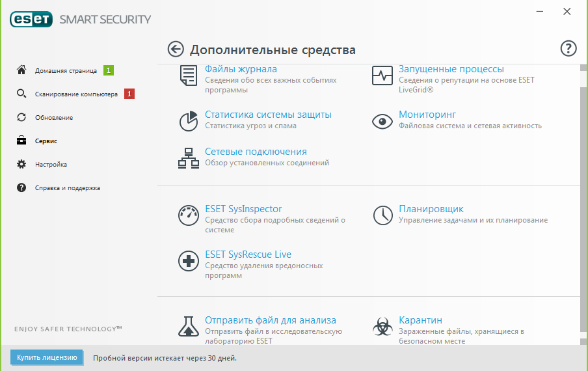
Task: Click the description Статистика угроз и спама
Action: [x=250, y=126]
